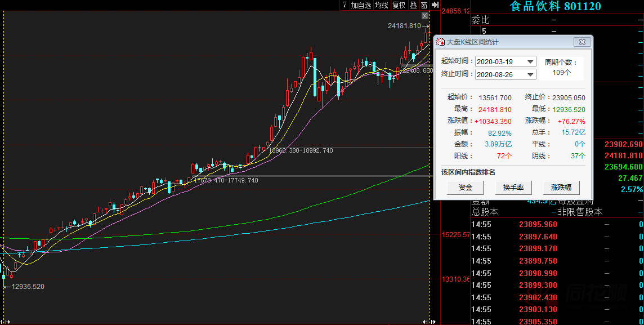Image resolution: width=644 pixels, height=325 pixels.
Task: Click tick price 23905.350
Action: (x=538, y=321)
